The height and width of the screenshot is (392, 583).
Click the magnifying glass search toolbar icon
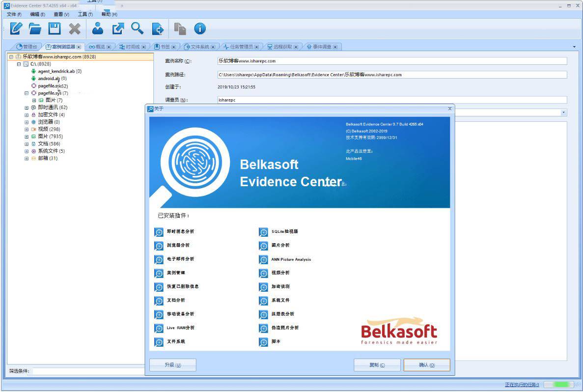[137, 28]
